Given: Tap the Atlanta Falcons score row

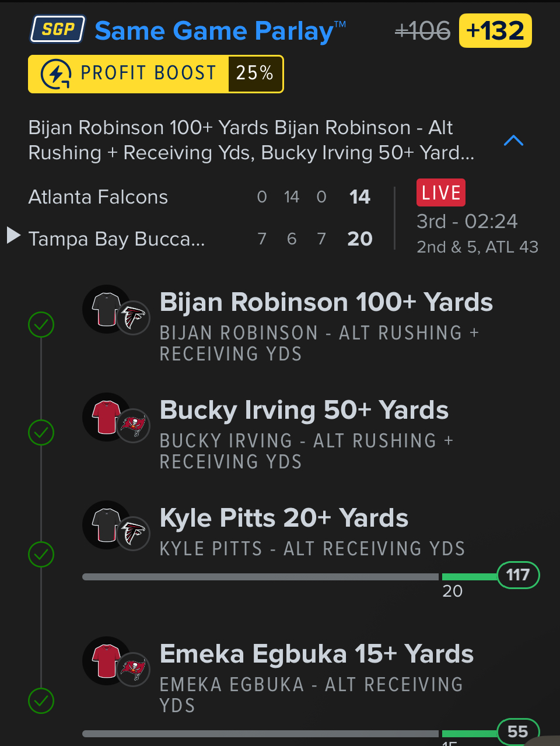Looking at the screenshot, I should (x=198, y=197).
